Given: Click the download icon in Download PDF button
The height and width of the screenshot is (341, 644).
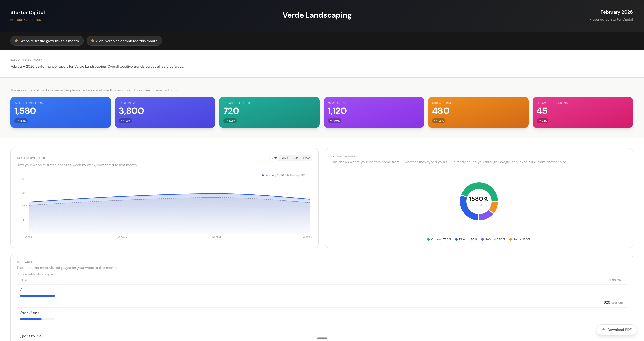Looking at the screenshot, I should pos(603,330).
